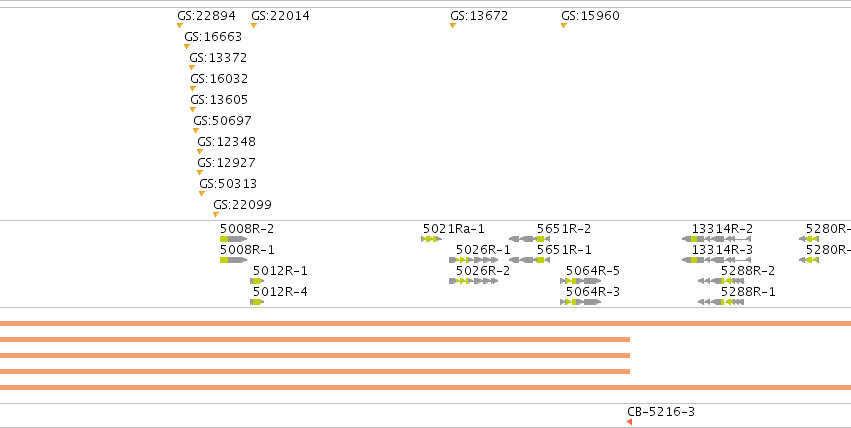Select the GS:15960 insertion triangle marker
The width and height of the screenshot is (851, 428).
point(564,25)
